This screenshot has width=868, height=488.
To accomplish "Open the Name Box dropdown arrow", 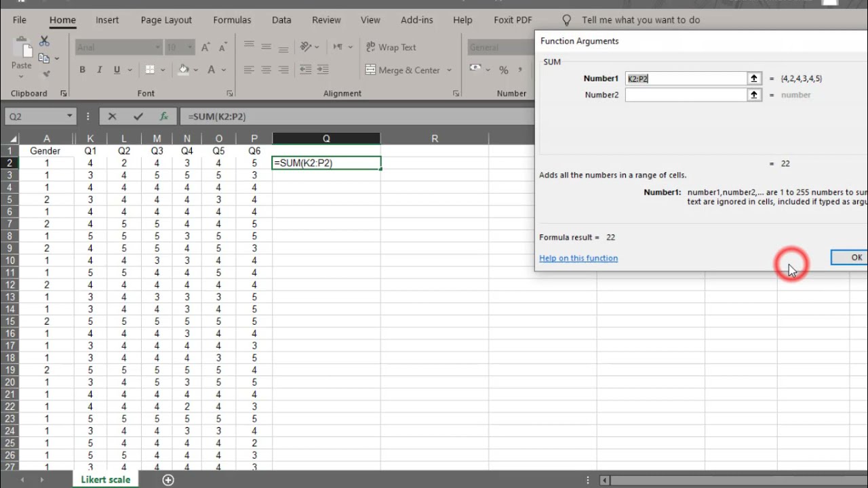I will (69, 117).
